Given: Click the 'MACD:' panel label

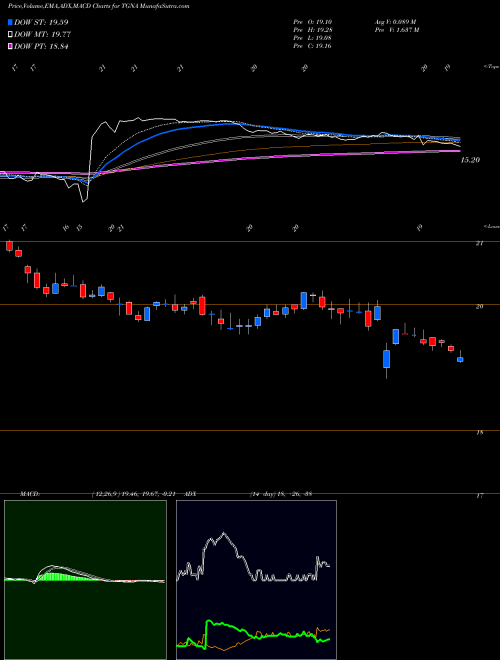Looking at the screenshot, I should 29,494.
